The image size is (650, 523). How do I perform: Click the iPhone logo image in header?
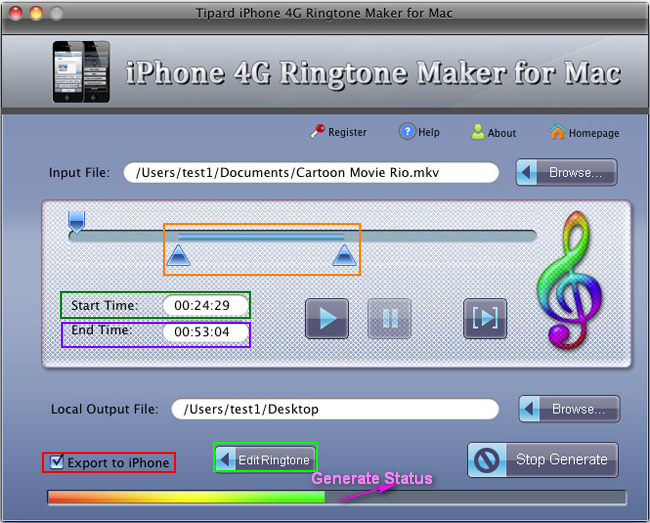(81, 71)
